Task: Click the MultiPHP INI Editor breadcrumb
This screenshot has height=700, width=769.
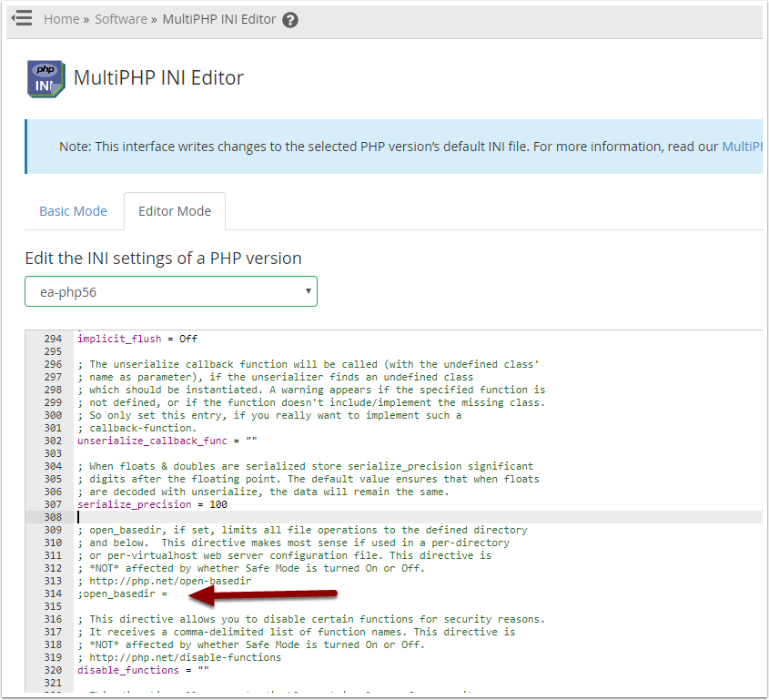Action: [219, 19]
